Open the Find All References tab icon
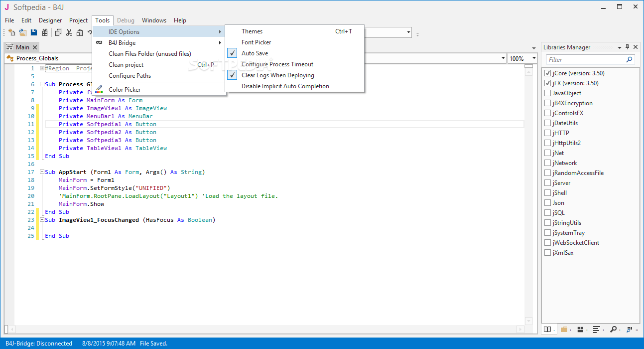The image size is (644, 349). point(631,330)
